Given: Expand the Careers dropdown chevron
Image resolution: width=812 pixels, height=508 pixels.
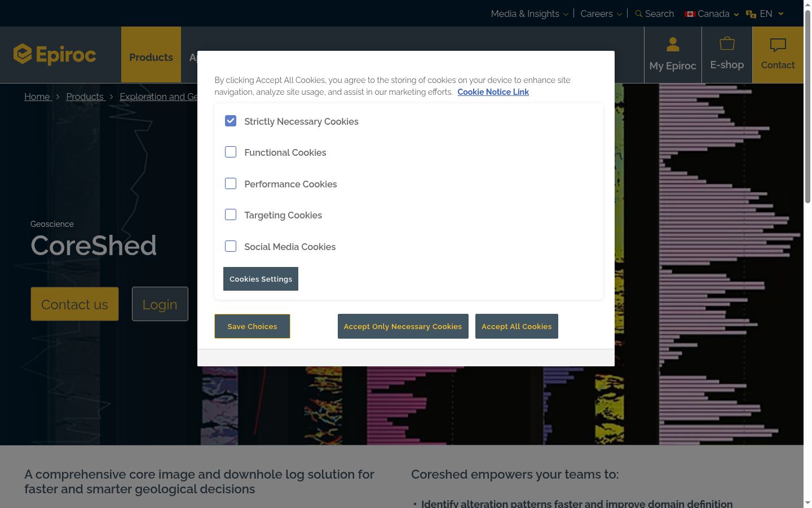Looking at the screenshot, I should coord(619,14).
